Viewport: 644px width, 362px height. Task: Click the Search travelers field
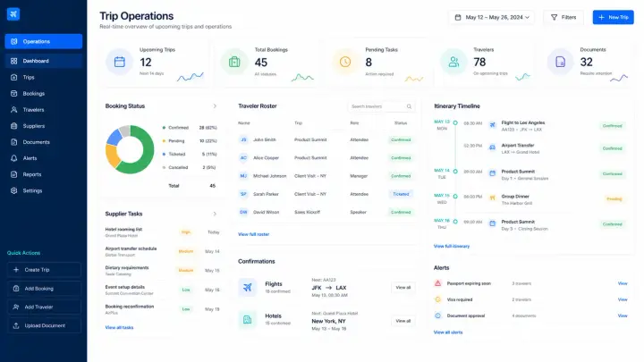tap(381, 106)
